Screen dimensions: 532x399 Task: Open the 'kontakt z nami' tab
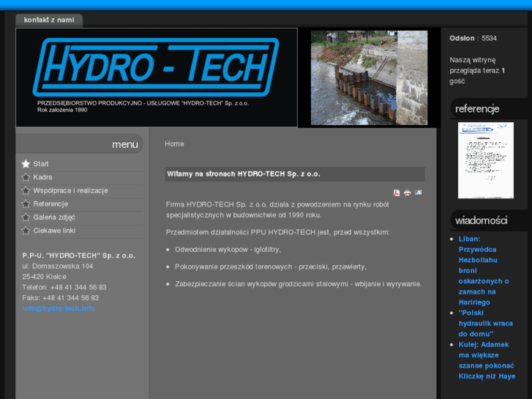coord(49,20)
